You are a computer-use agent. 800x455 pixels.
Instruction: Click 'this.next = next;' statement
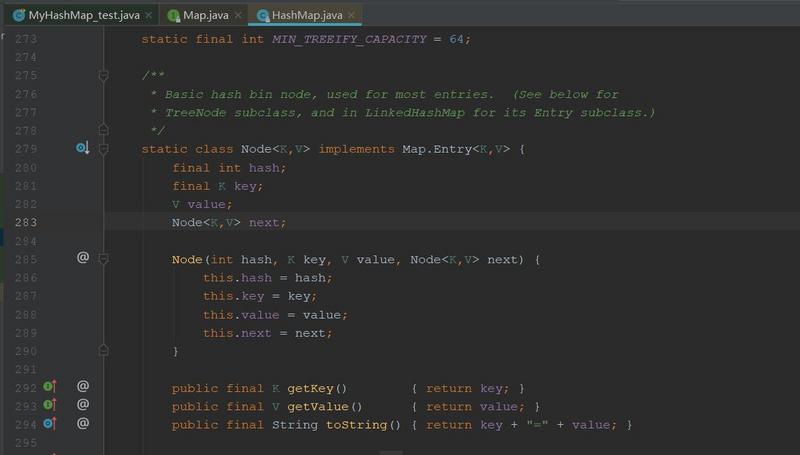pyautogui.click(x=268, y=333)
